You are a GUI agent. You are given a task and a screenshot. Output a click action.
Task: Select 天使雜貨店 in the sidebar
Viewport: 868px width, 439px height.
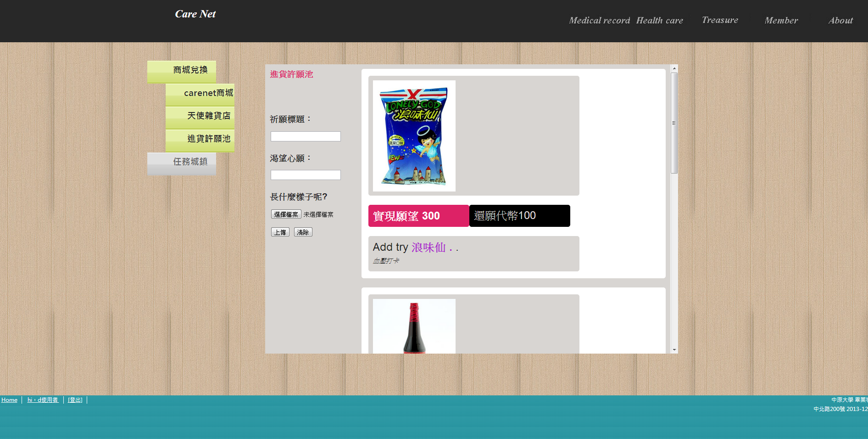pos(200,117)
